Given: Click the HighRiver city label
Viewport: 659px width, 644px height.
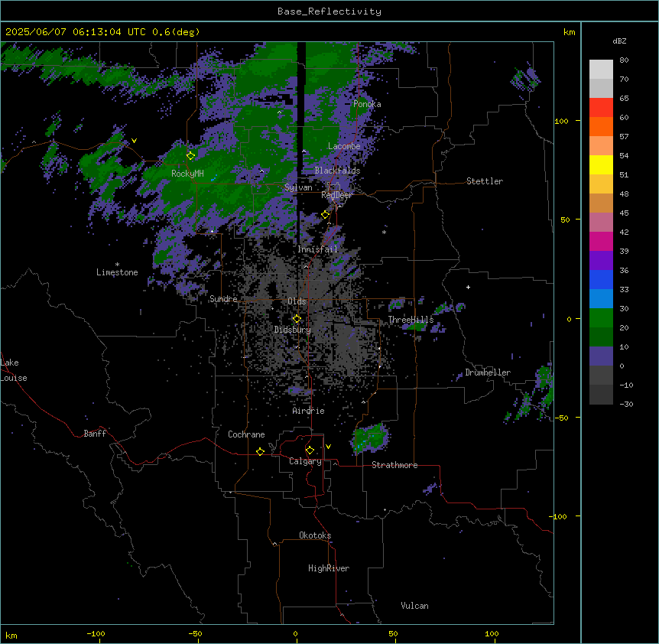Looking at the screenshot, I should [x=329, y=568].
